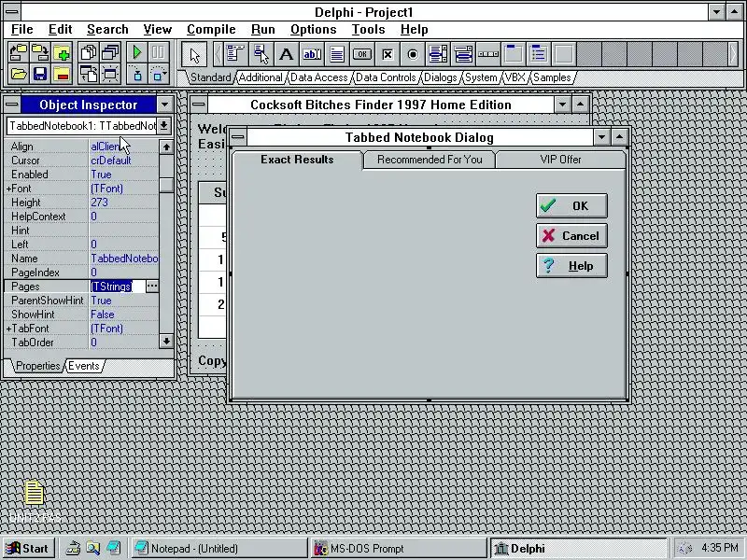This screenshot has height=560, width=747.
Task: Open the Tools menu
Action: [x=368, y=30]
